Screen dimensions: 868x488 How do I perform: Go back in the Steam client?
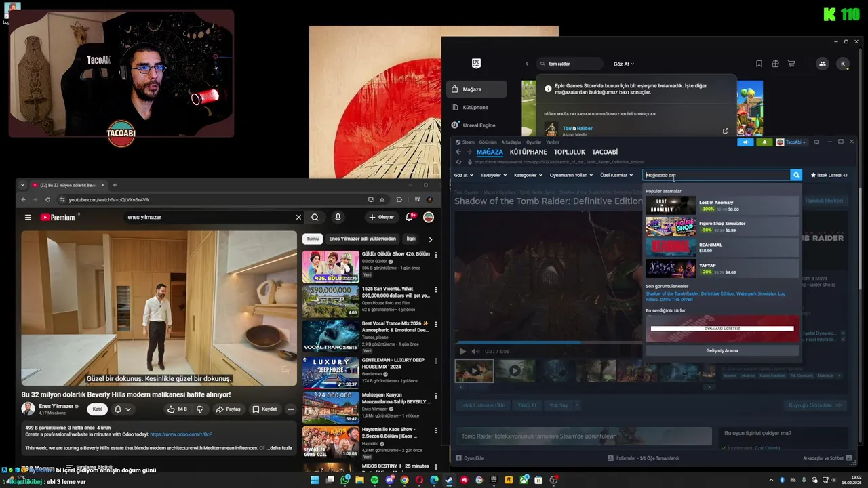tap(458, 152)
